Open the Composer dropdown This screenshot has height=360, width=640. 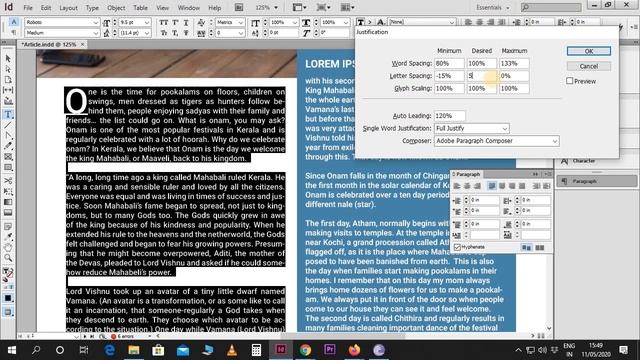tap(496, 141)
